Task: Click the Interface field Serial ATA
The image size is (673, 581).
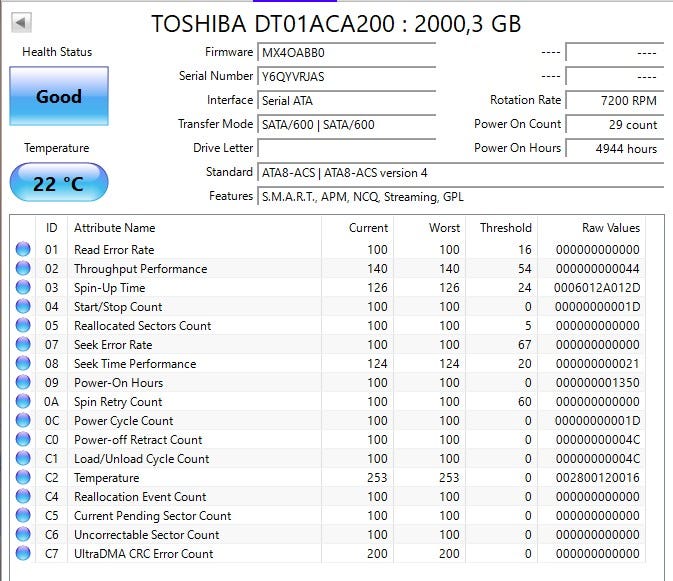Action: pyautogui.click(x=346, y=101)
